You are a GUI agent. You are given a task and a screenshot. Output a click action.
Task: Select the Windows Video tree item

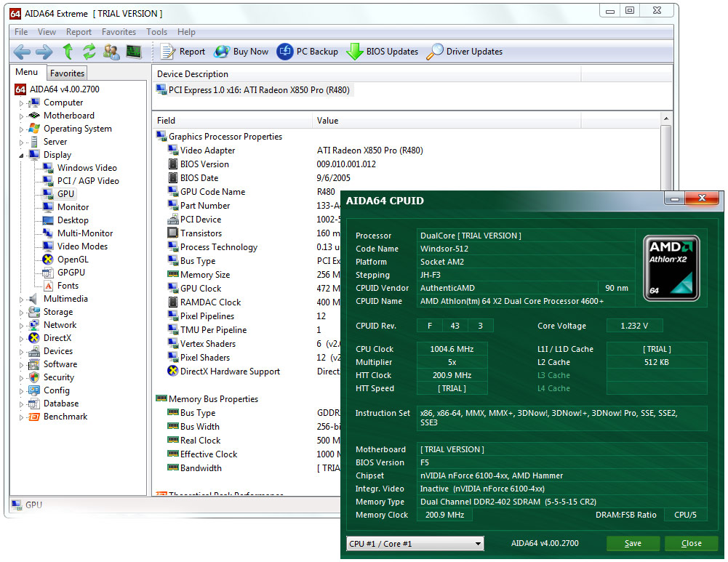pos(87,168)
